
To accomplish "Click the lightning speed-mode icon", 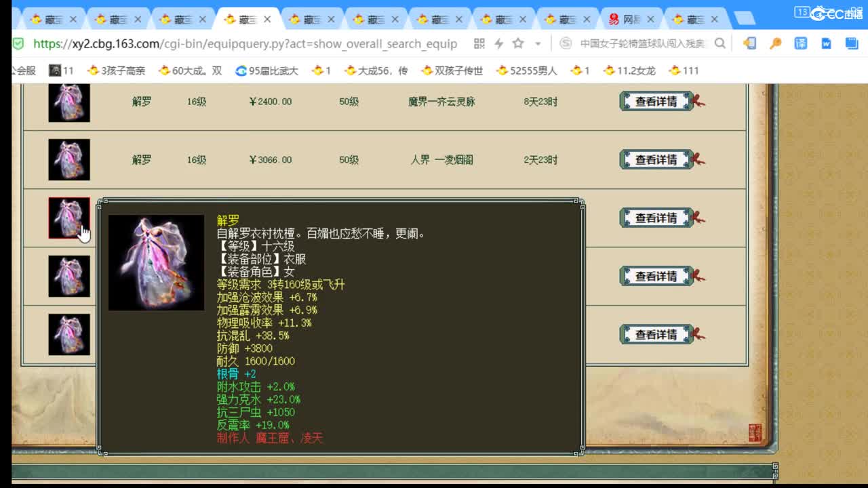I will coord(499,43).
